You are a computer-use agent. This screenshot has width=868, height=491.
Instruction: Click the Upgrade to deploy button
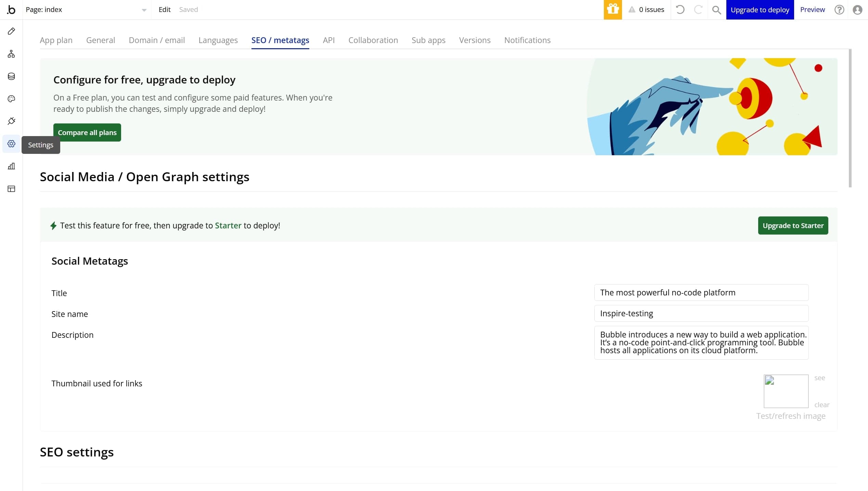coord(760,10)
